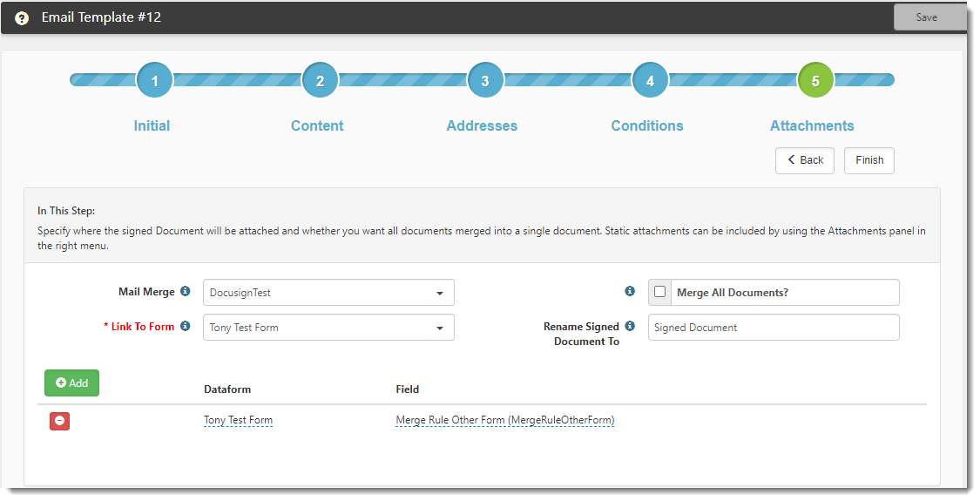Go to step 1 circle
This screenshot has height=501, width=980.
pyautogui.click(x=154, y=80)
